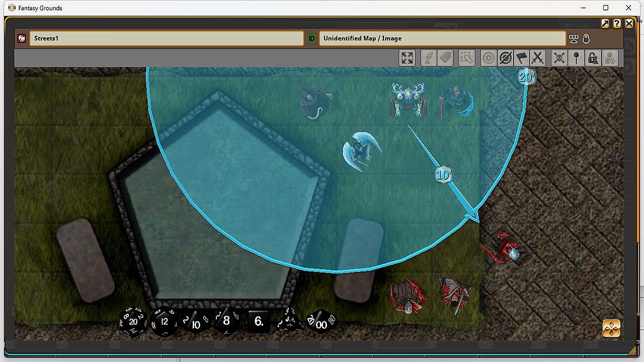The height and width of the screenshot is (362, 644).
Task: Click the fit-to-window expand arrows icon
Action: (x=407, y=58)
